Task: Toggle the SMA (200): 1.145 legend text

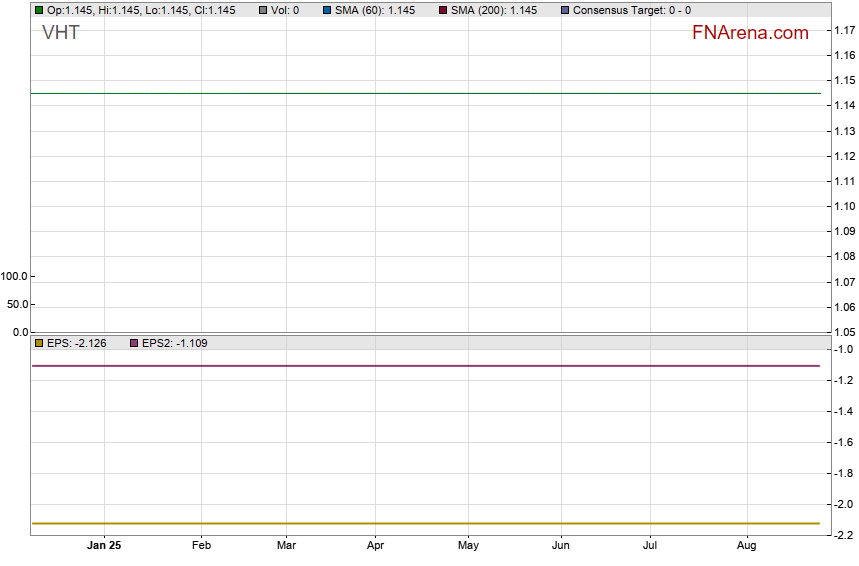Action: pyautogui.click(x=494, y=10)
